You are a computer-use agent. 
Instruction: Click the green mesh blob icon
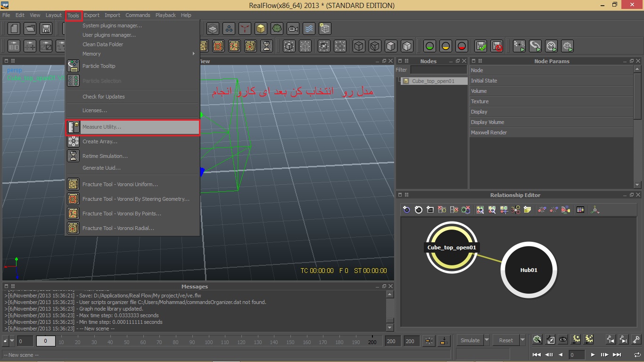pos(277,29)
